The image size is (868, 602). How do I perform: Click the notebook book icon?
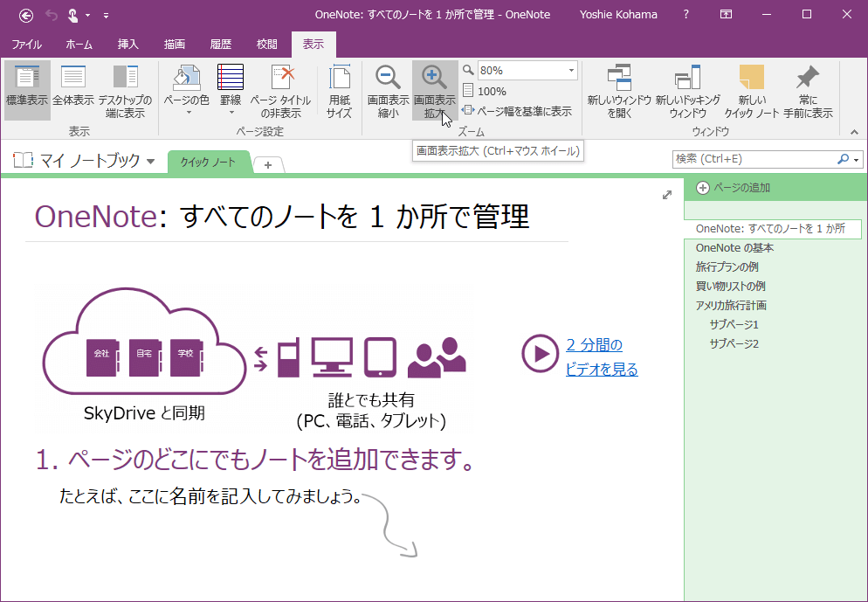click(x=24, y=161)
